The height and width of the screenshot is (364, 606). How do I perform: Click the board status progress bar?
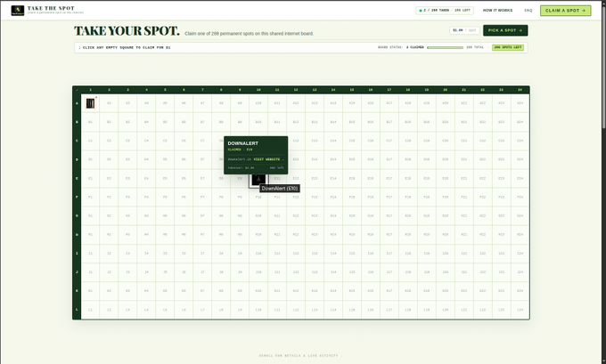445,47
